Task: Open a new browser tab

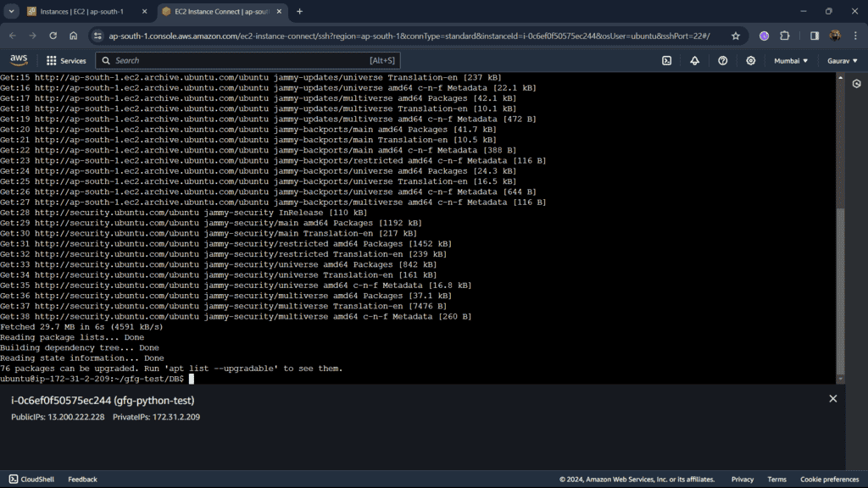Action: coord(299,11)
